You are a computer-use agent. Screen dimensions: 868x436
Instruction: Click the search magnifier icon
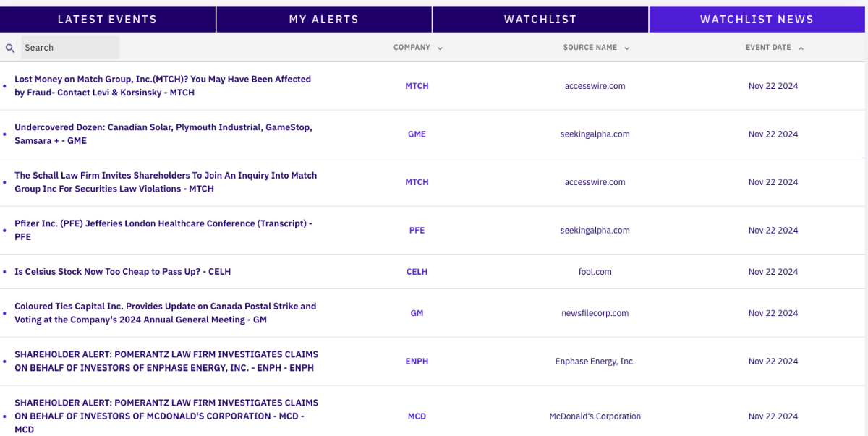(10, 48)
